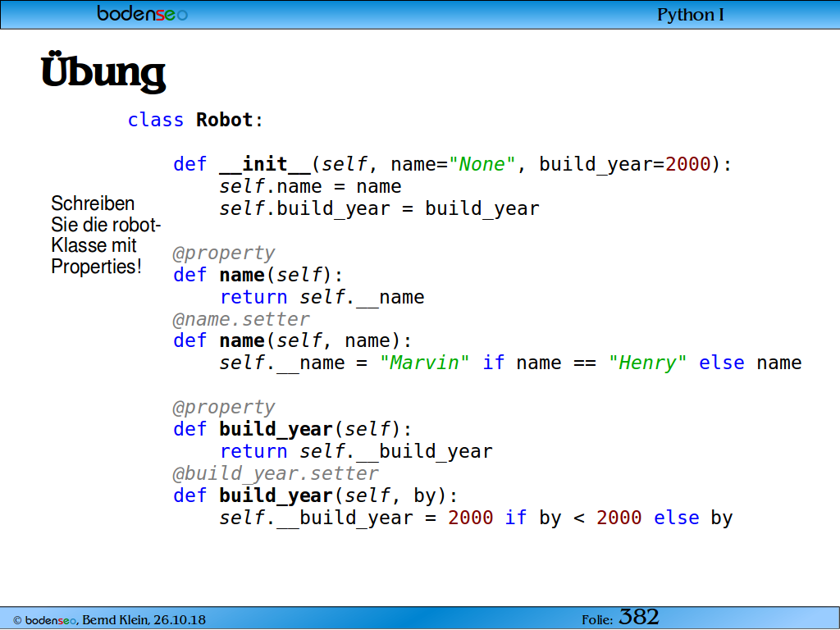This screenshot has height=630, width=840.
Task: Click the 'Python I' course title
Action: click(x=691, y=15)
